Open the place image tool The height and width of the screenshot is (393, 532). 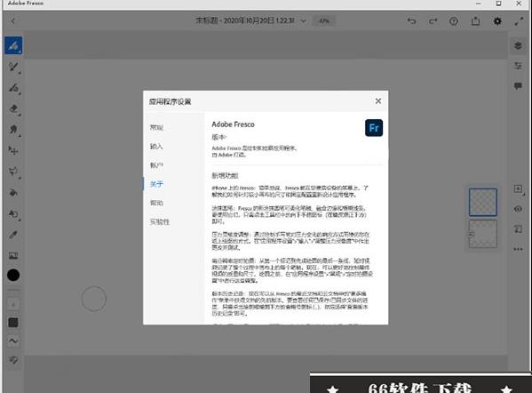[x=13, y=255]
